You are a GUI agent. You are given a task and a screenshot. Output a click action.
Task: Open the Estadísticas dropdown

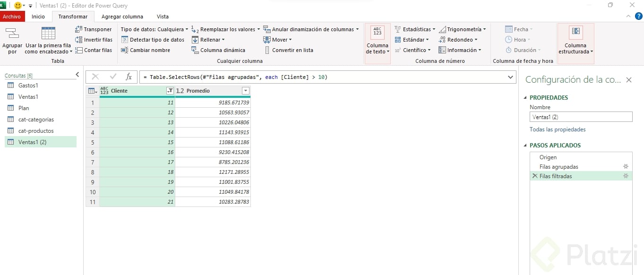coord(415,29)
